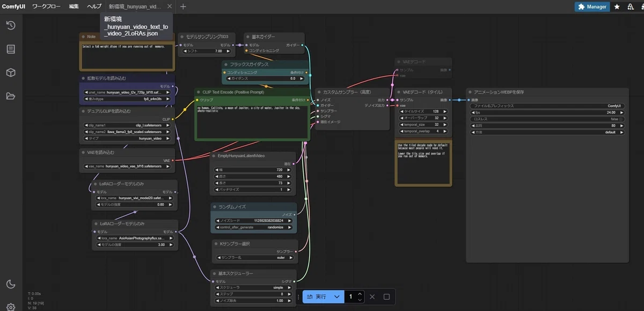Viewport: 644px width, 311px height.
Task: Cancel current run with the X icon
Action: pos(372,296)
